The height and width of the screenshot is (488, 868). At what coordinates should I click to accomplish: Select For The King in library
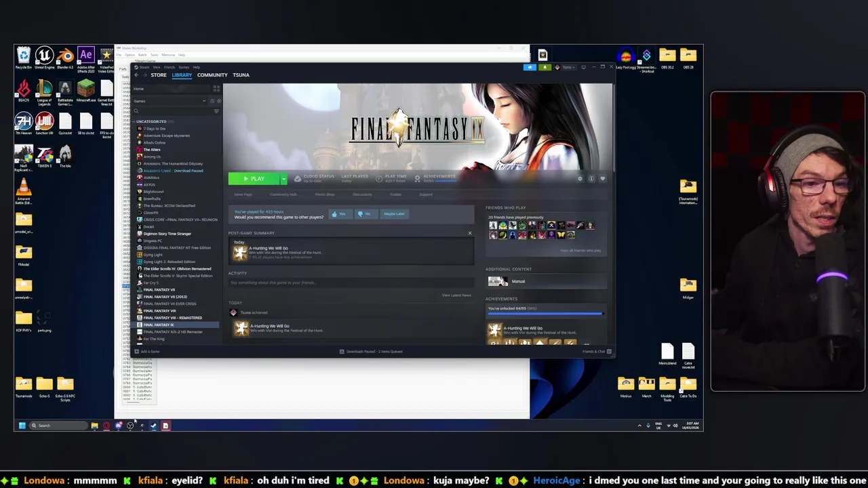153,339
